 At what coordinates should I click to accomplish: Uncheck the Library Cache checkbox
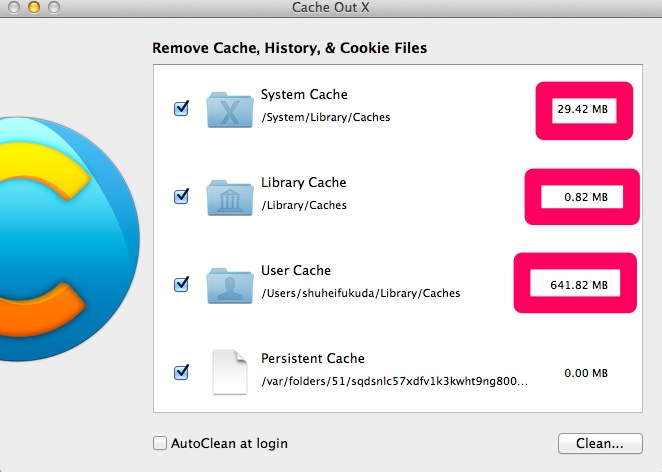point(182,196)
